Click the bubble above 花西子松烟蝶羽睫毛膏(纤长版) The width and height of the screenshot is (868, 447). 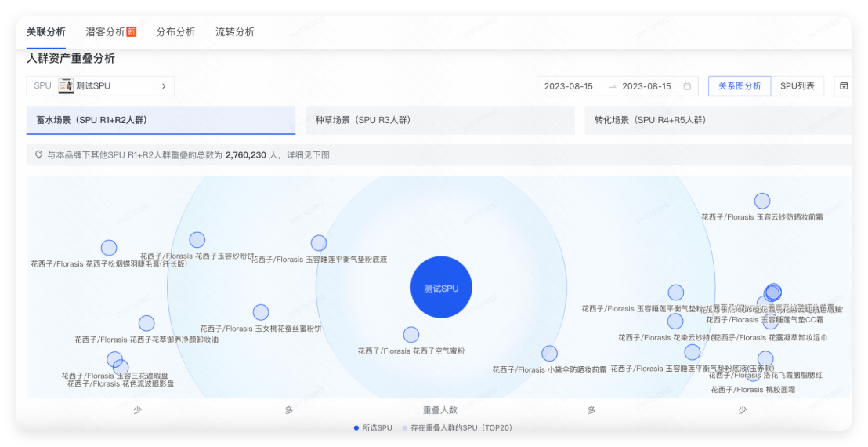[109, 248]
